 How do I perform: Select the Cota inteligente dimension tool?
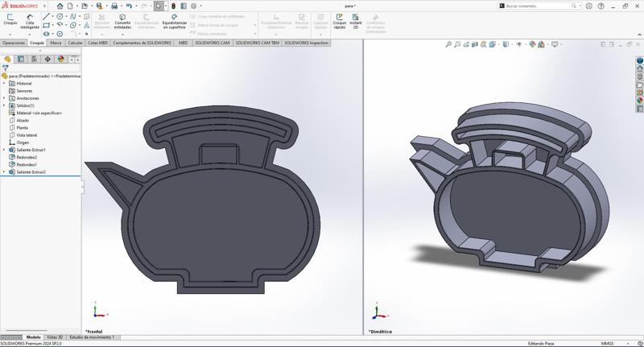coord(30,18)
